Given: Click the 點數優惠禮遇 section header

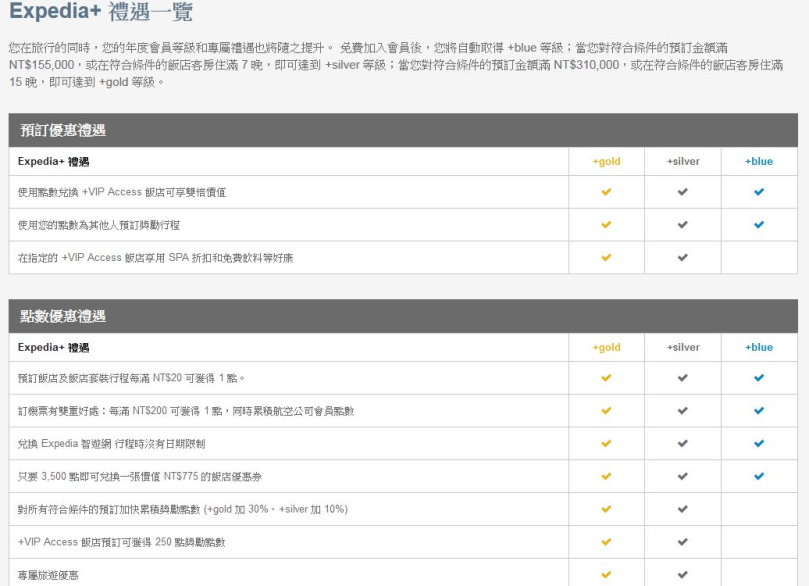Looking at the screenshot, I should point(403,316).
